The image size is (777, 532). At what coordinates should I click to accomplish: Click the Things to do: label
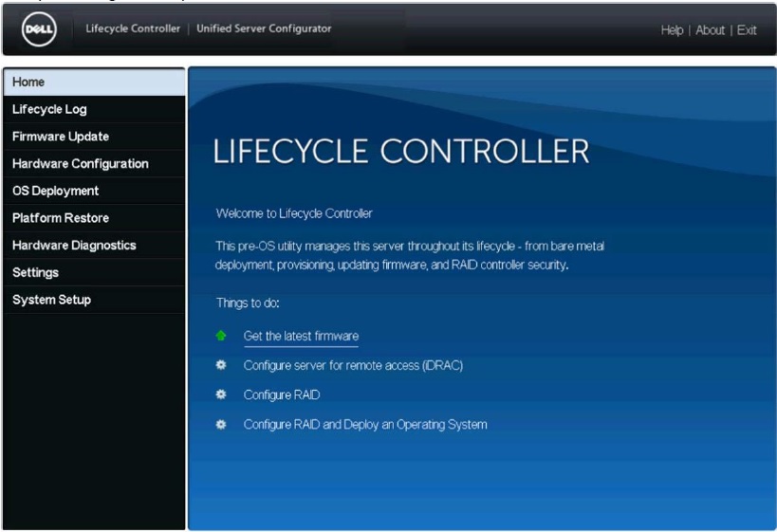tap(248, 303)
